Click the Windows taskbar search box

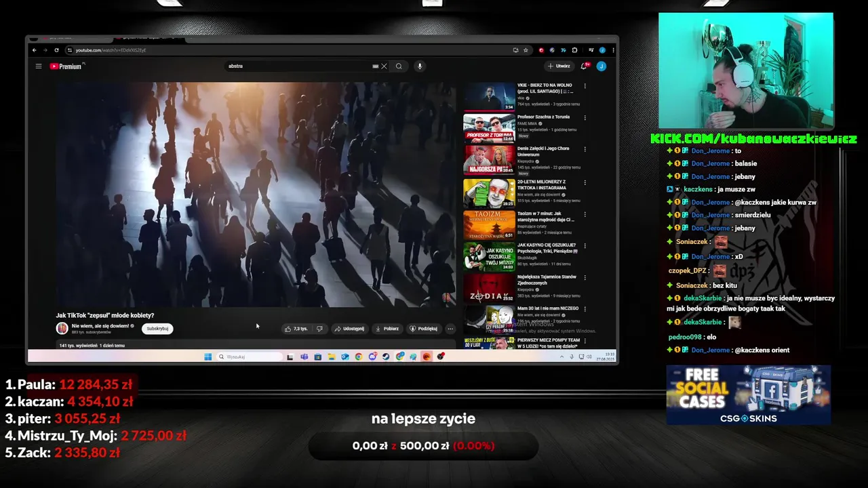point(250,357)
